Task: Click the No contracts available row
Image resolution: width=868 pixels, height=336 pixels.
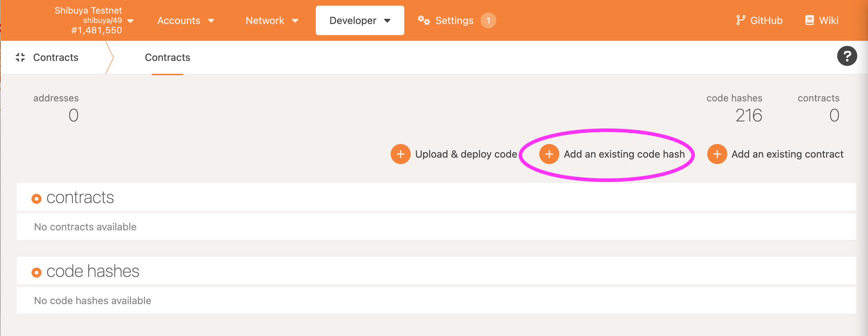Action: [x=85, y=227]
